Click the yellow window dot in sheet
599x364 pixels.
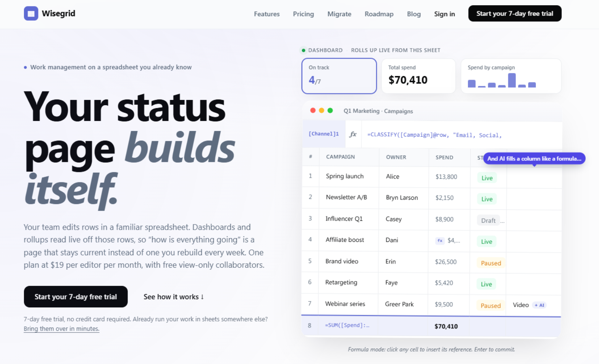[x=321, y=110]
